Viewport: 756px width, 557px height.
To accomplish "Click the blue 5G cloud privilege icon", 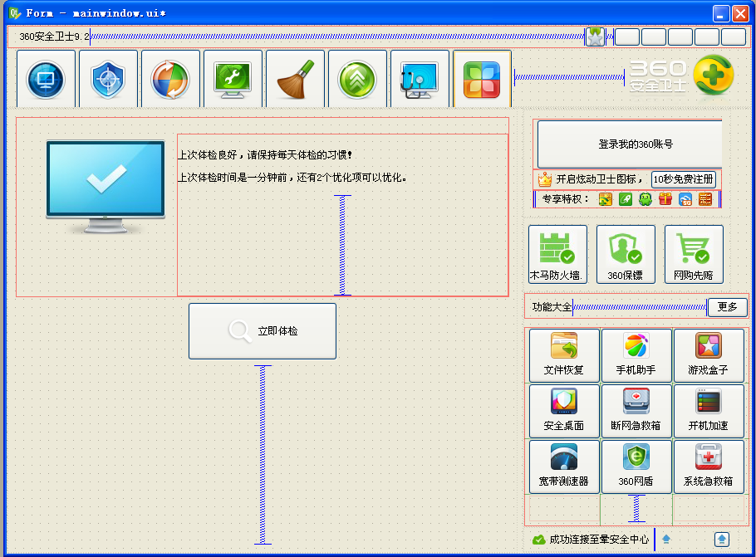I will (685, 199).
